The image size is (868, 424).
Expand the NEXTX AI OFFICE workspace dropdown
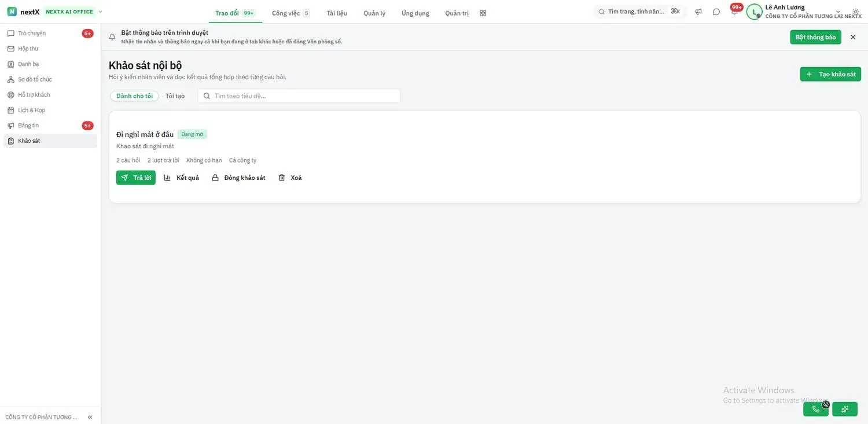[73, 12]
